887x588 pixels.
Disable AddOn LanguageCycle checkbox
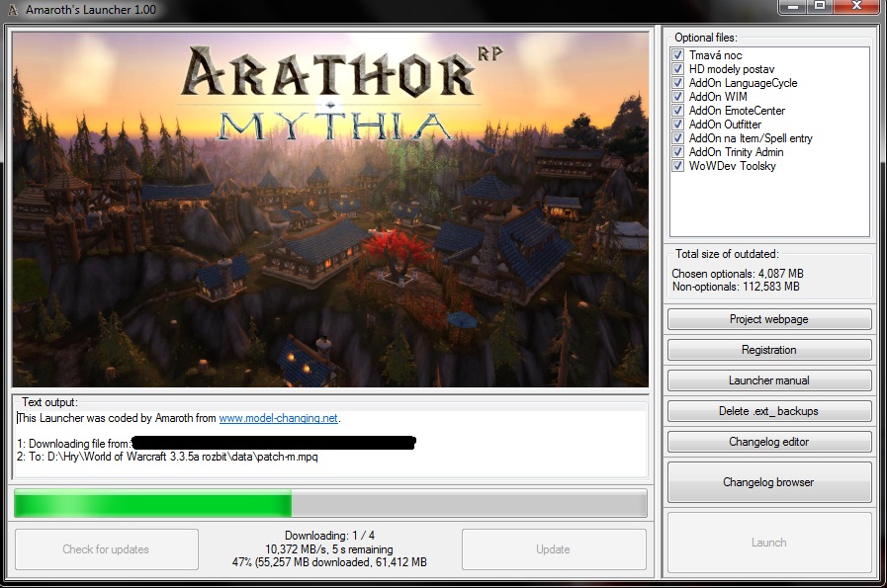tap(677, 83)
